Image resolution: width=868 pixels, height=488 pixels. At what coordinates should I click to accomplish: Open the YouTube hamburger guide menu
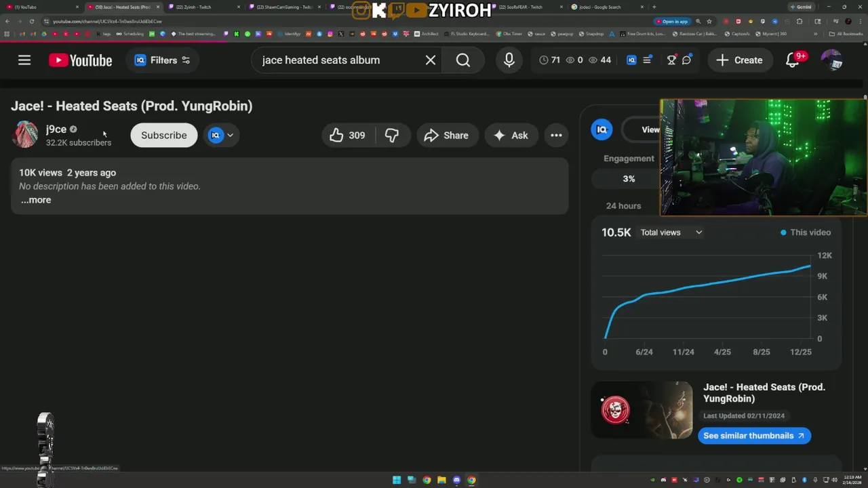pyautogui.click(x=24, y=60)
